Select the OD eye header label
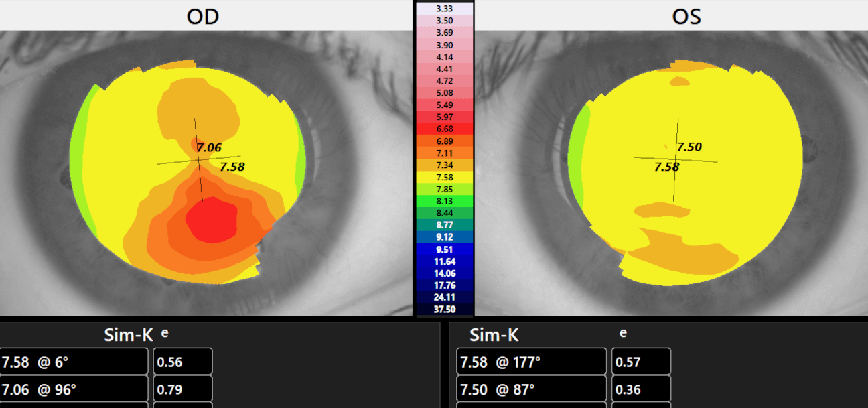The image size is (868, 408). 203,16
